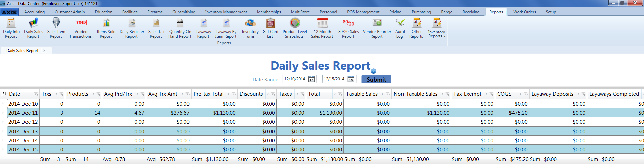Open the filter for Pre-tax Total column
This screenshot has width=644, height=165.
pos(234,94)
